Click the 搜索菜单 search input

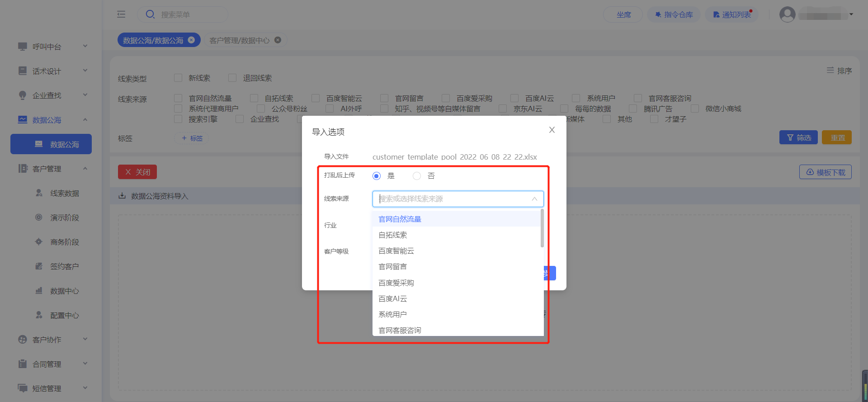coord(183,14)
